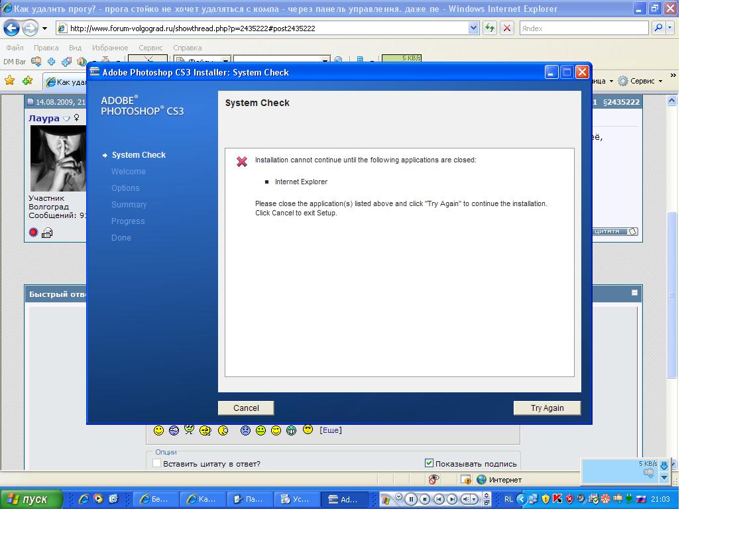Open the search provider dropdown arrow
Image resolution: width=747 pixels, height=560 pixels.
[670, 28]
